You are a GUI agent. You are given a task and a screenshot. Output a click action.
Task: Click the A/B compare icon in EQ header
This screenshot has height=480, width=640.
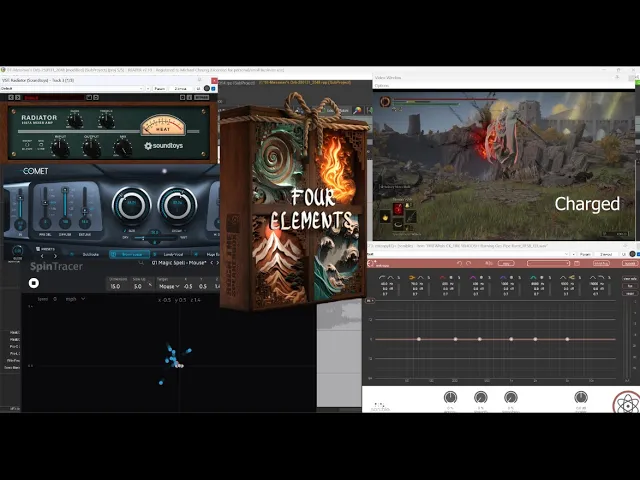[x=489, y=264]
